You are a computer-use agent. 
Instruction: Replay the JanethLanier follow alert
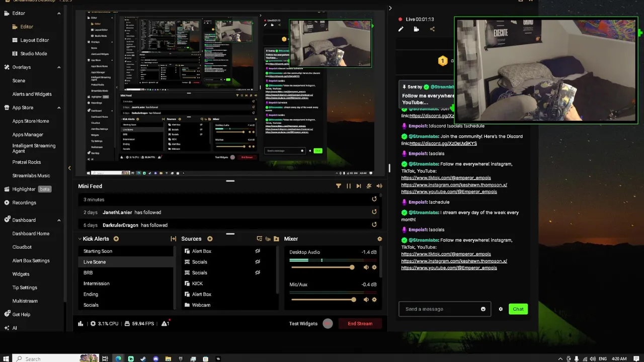click(x=374, y=212)
